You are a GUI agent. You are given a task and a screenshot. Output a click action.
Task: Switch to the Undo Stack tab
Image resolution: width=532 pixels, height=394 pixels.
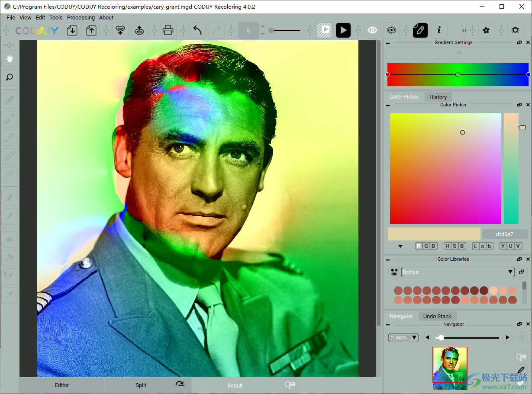point(437,316)
